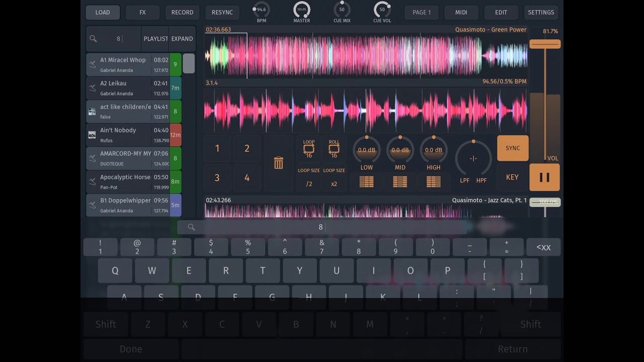Image resolution: width=644 pixels, height=362 pixels.
Task: Click the Ain't Nobody album thumbnail
Action: click(92, 135)
